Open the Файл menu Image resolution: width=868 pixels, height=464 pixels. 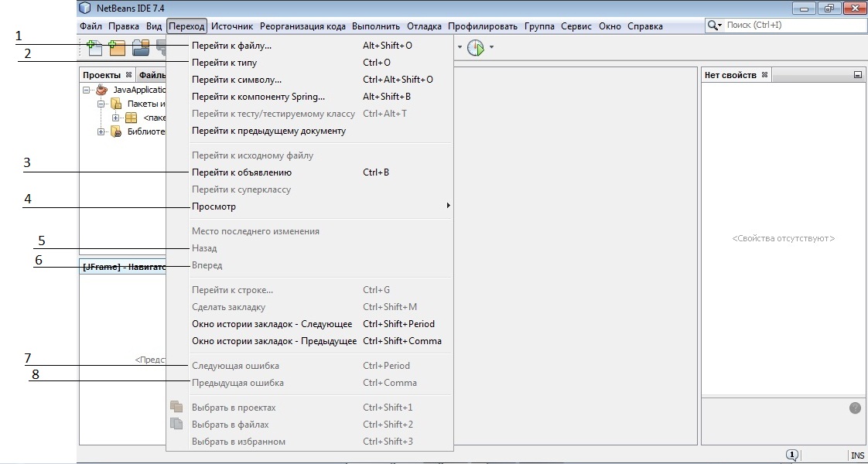point(91,26)
